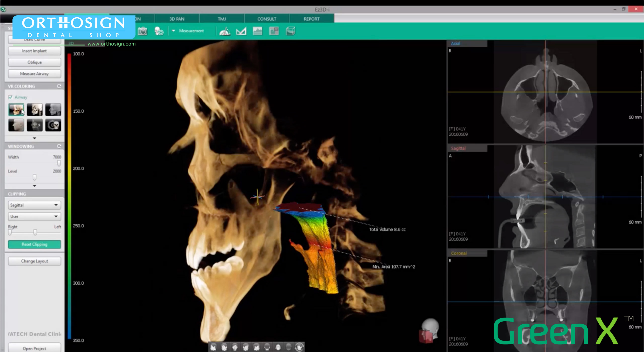644x352 pixels.
Task: Toggle the Airway checkbox
Action: pos(10,97)
